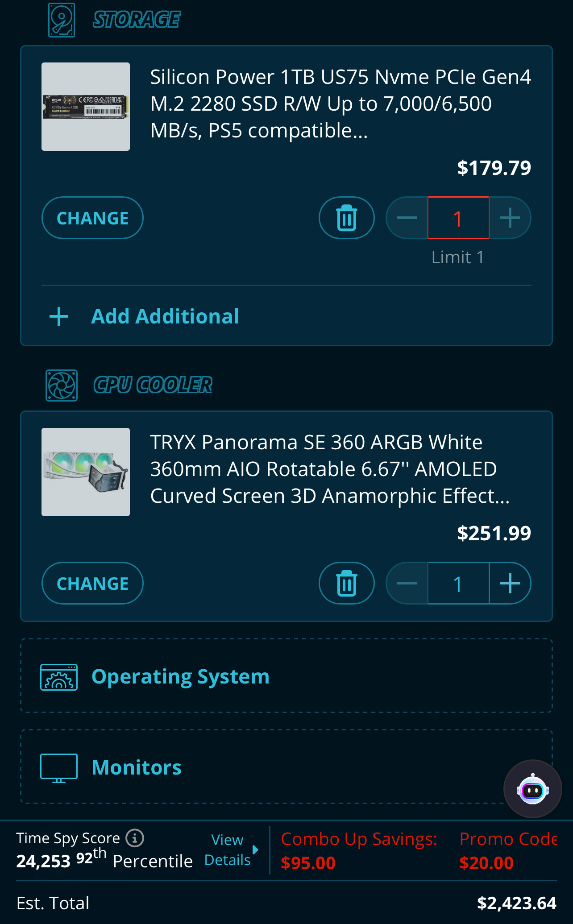Click the Time Spy Score info icon

(135, 838)
